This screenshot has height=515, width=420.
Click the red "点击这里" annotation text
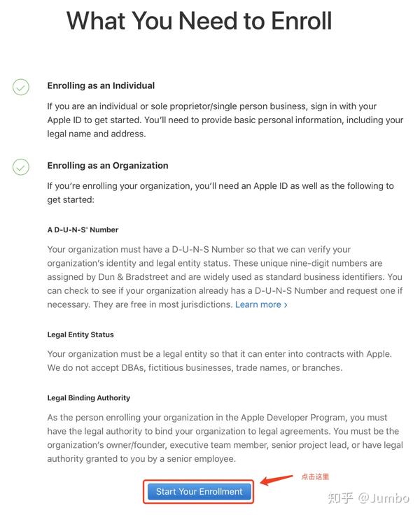click(315, 477)
